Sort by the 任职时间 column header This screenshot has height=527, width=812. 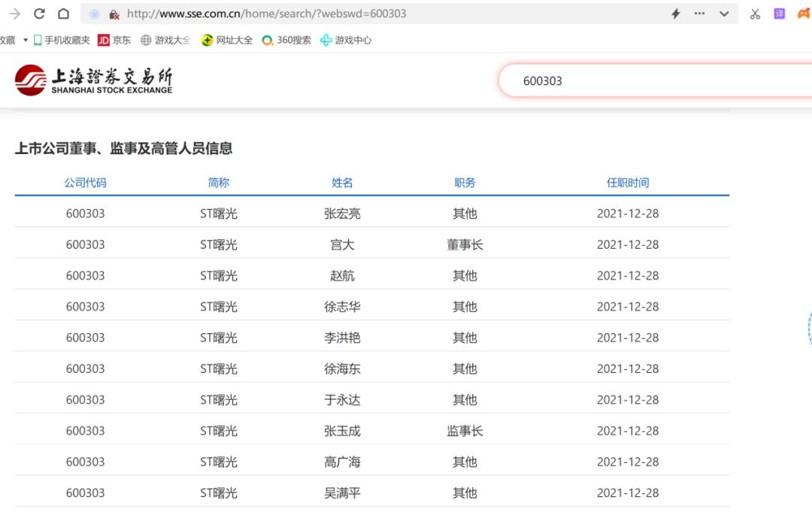[x=628, y=182]
